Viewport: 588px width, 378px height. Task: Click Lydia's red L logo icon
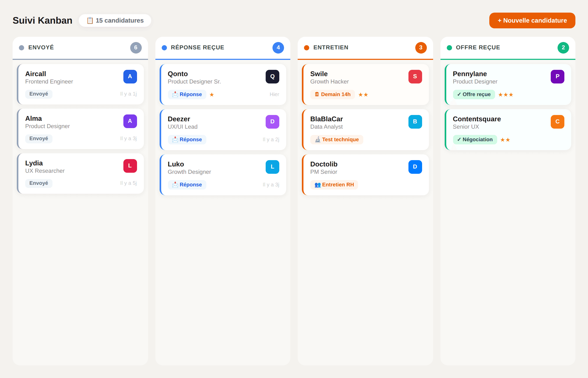pyautogui.click(x=130, y=166)
